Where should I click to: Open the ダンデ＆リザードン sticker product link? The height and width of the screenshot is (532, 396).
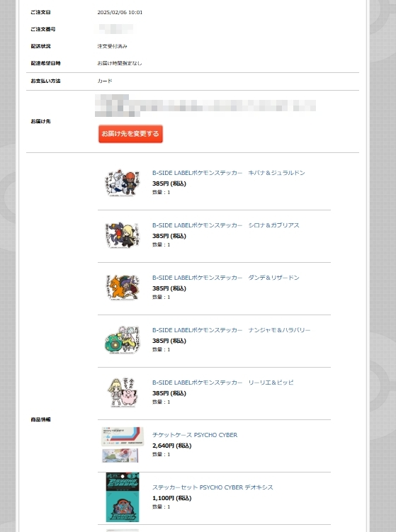pos(226,278)
